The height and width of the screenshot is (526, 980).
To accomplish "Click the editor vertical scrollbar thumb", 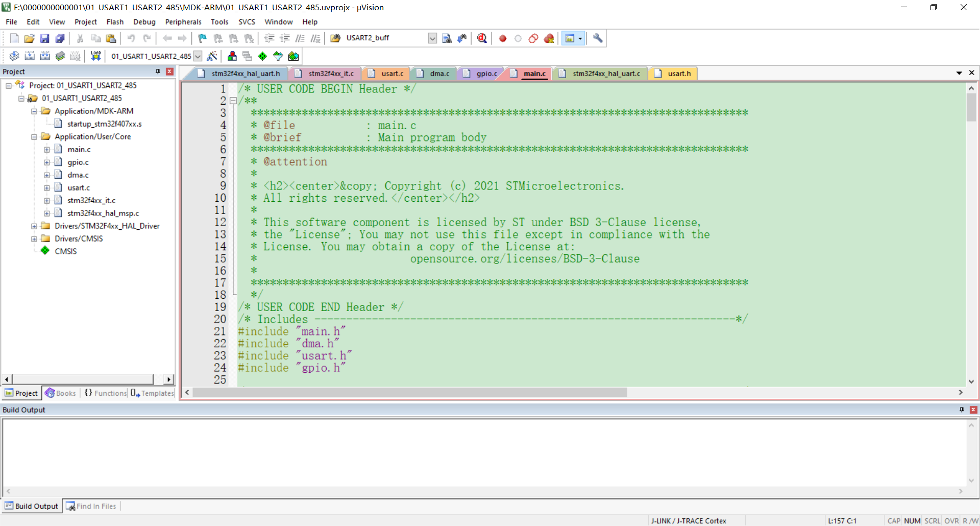I will pos(971,108).
